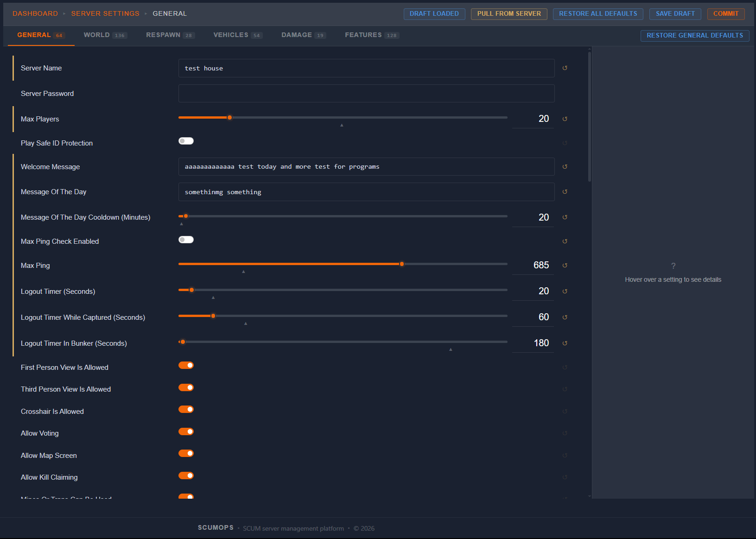Disable Third Person View Is Allowed
The width and height of the screenshot is (756, 539).
[186, 387]
